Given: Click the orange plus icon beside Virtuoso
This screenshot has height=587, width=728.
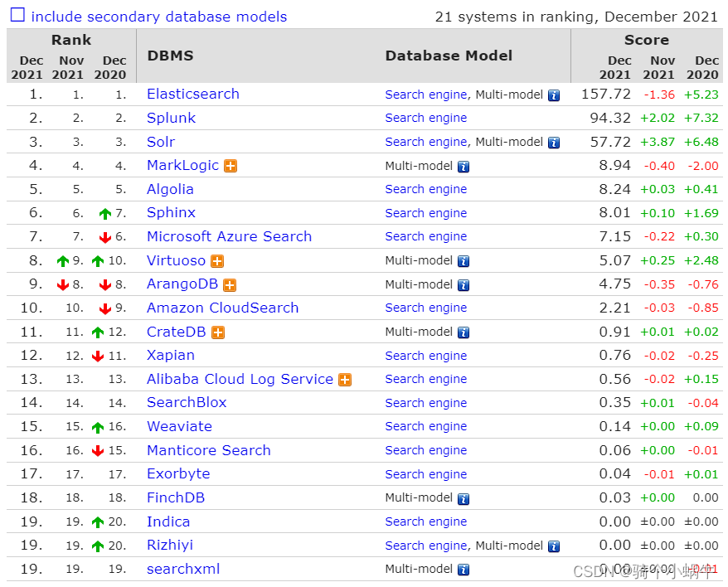Looking at the screenshot, I should point(217,261).
